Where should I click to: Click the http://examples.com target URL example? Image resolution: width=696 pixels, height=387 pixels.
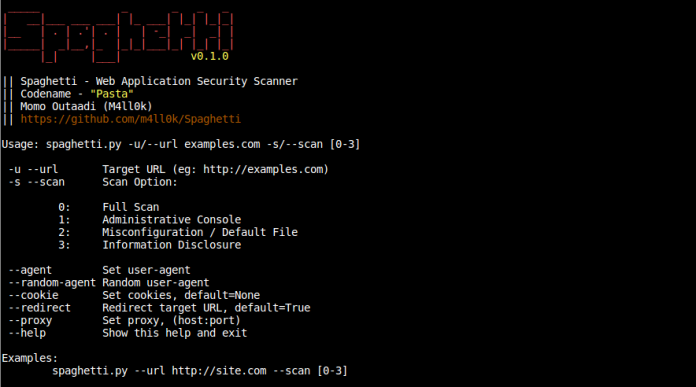tap(263, 170)
